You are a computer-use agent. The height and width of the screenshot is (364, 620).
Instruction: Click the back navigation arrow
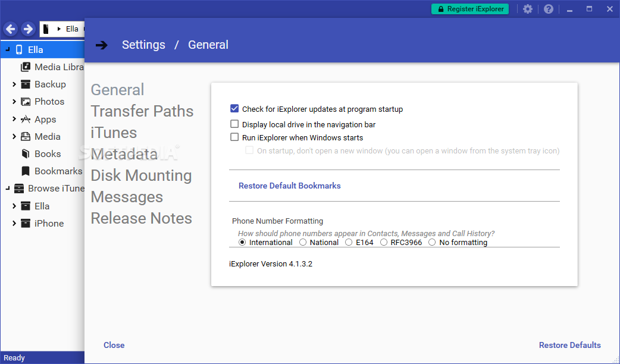(11, 29)
